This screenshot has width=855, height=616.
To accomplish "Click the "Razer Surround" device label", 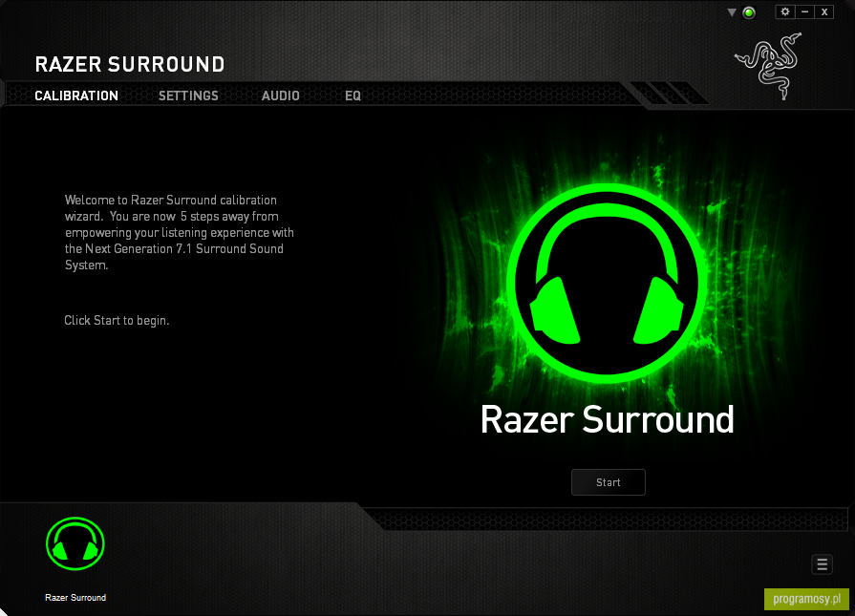I will click(75, 598).
